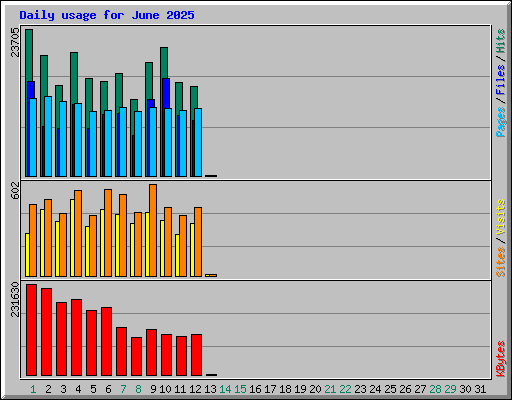Click the green hits bar for day 1
Screen dimensions: 512x400
coord(29,55)
